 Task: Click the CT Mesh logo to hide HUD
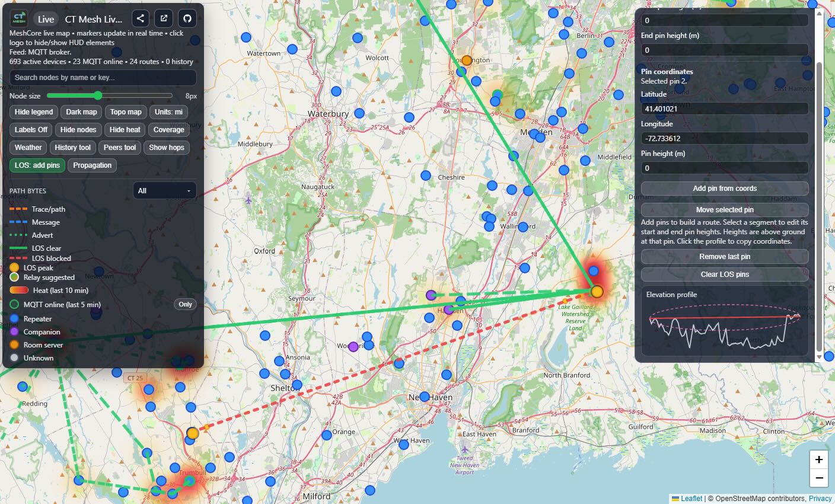[19, 18]
